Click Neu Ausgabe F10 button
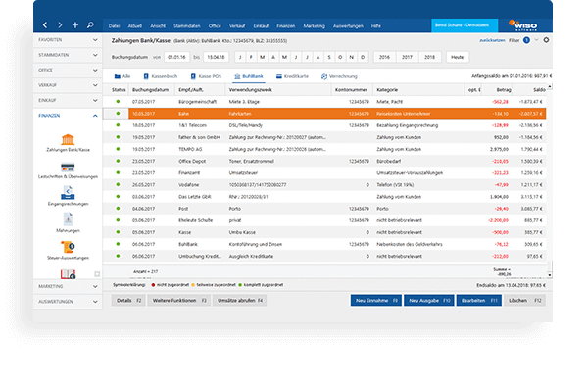 429,301
